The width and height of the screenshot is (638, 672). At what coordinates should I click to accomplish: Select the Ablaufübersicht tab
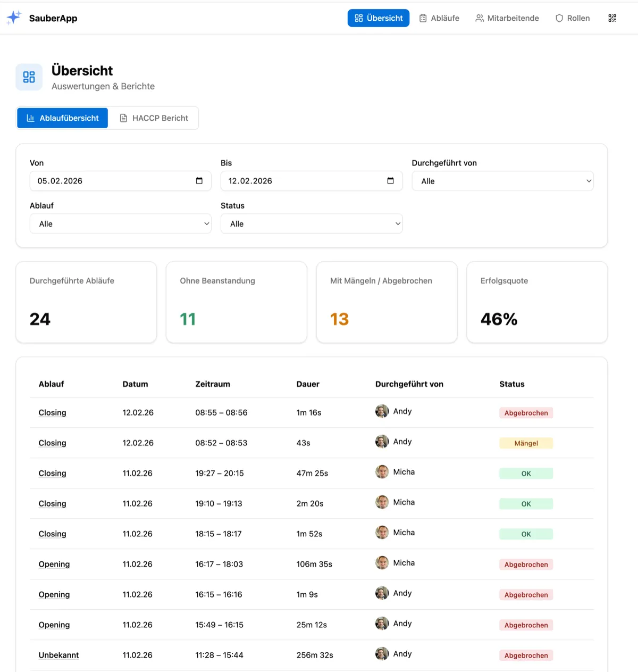pos(62,118)
